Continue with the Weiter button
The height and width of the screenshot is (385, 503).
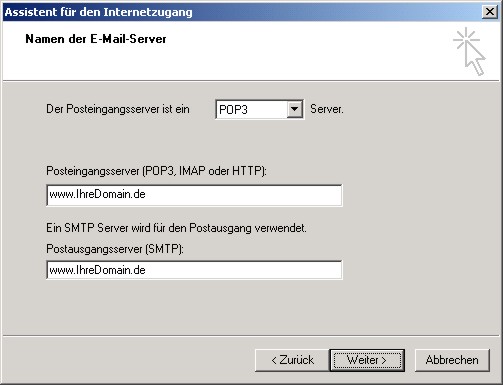click(x=367, y=360)
